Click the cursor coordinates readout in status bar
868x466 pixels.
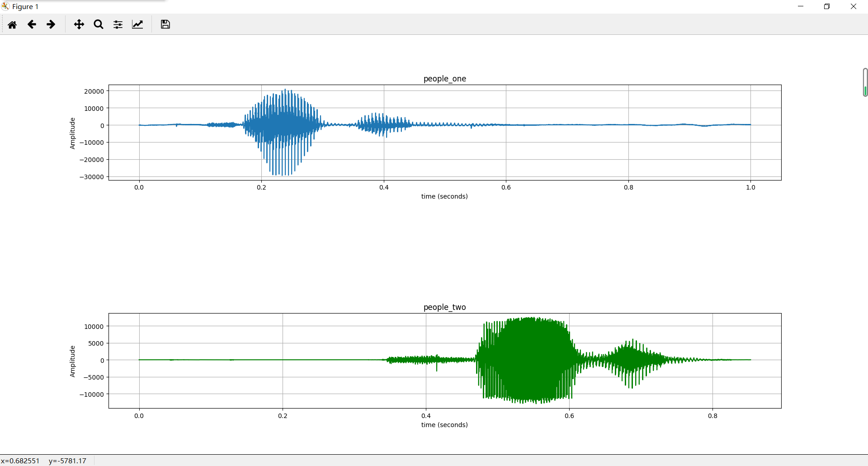[x=43, y=461]
